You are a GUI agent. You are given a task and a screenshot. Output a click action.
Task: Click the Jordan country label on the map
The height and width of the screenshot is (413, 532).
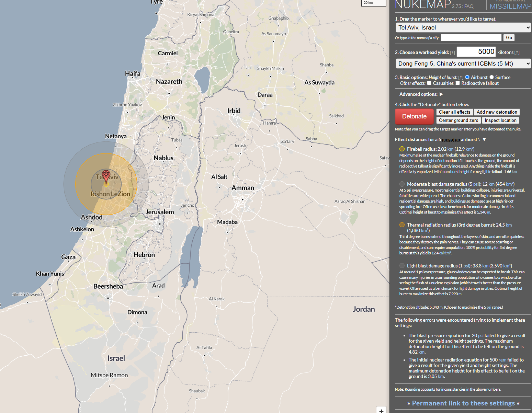[x=364, y=309]
